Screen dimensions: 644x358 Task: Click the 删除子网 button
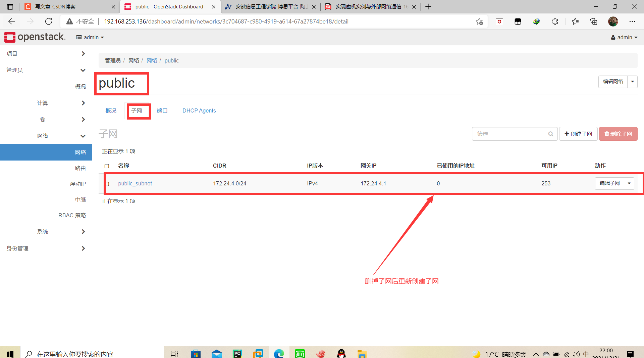click(x=618, y=134)
